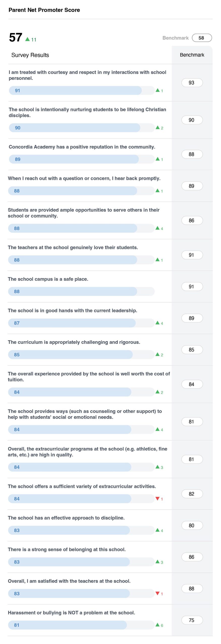
Task: Click green up arrow beside overall score 57
Action: click(x=27, y=39)
